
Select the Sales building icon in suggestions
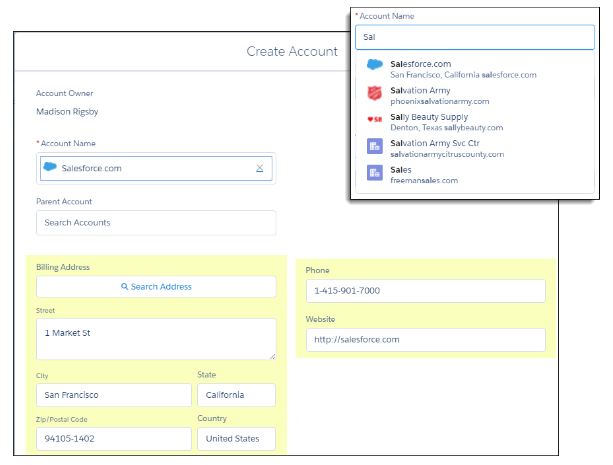[x=375, y=172]
